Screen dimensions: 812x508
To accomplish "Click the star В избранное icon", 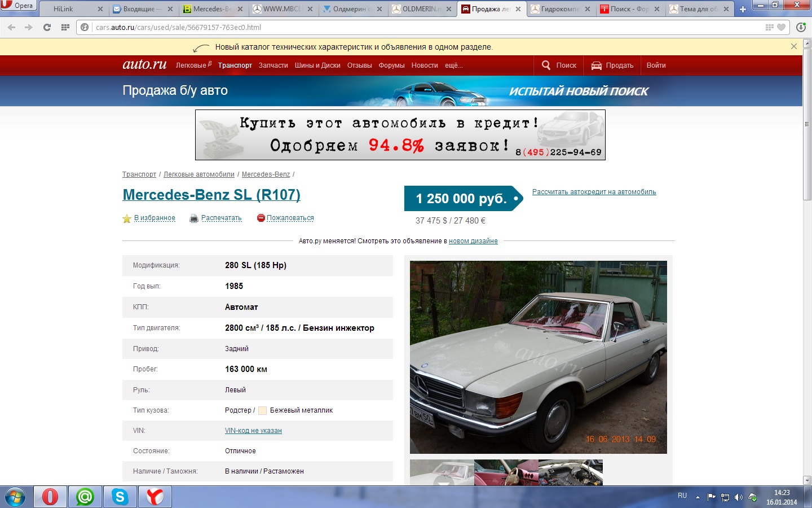I will pyautogui.click(x=127, y=218).
